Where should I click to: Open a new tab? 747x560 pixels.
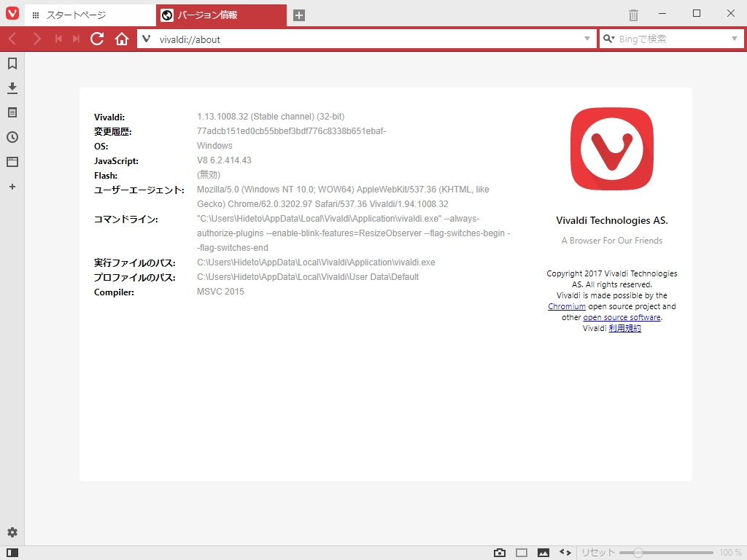click(x=298, y=14)
